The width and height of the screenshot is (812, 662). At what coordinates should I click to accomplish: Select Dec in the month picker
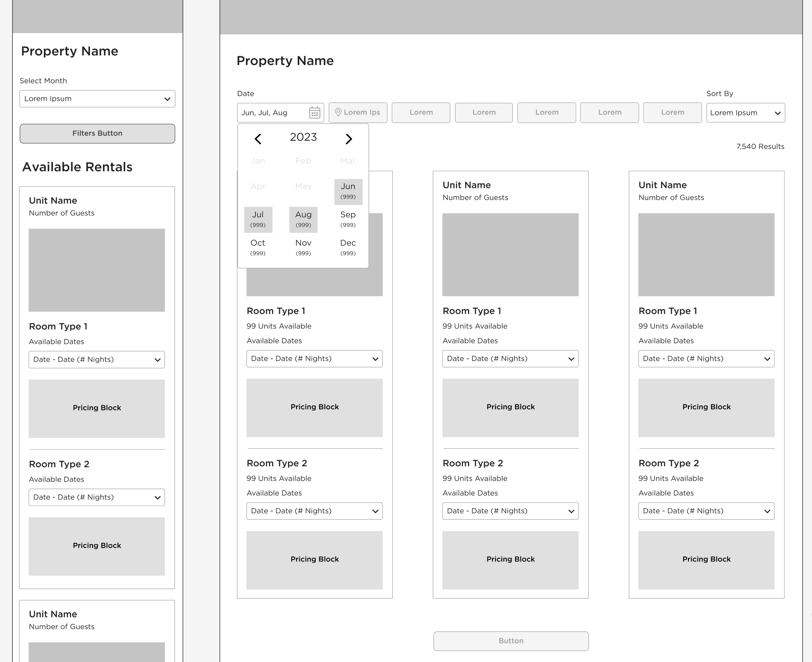click(x=348, y=247)
